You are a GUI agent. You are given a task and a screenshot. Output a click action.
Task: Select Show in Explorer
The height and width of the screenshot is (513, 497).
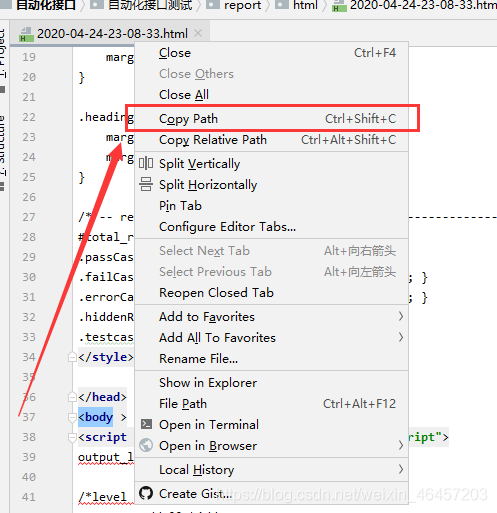click(x=271, y=383)
